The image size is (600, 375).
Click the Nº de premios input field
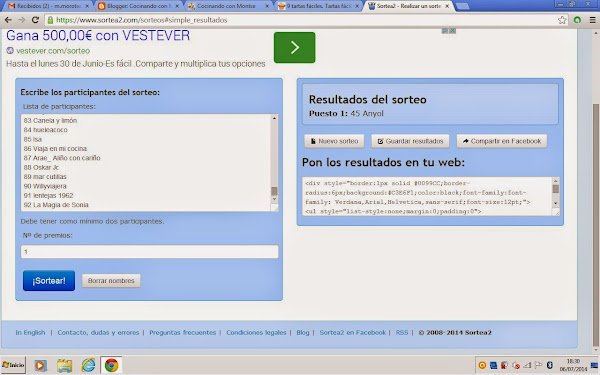(x=150, y=252)
